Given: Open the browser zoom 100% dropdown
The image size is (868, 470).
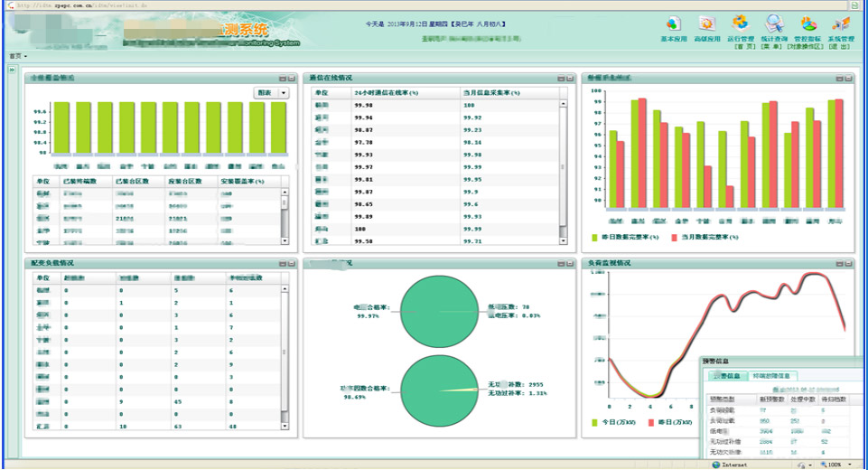Looking at the screenshot, I should point(849,465).
